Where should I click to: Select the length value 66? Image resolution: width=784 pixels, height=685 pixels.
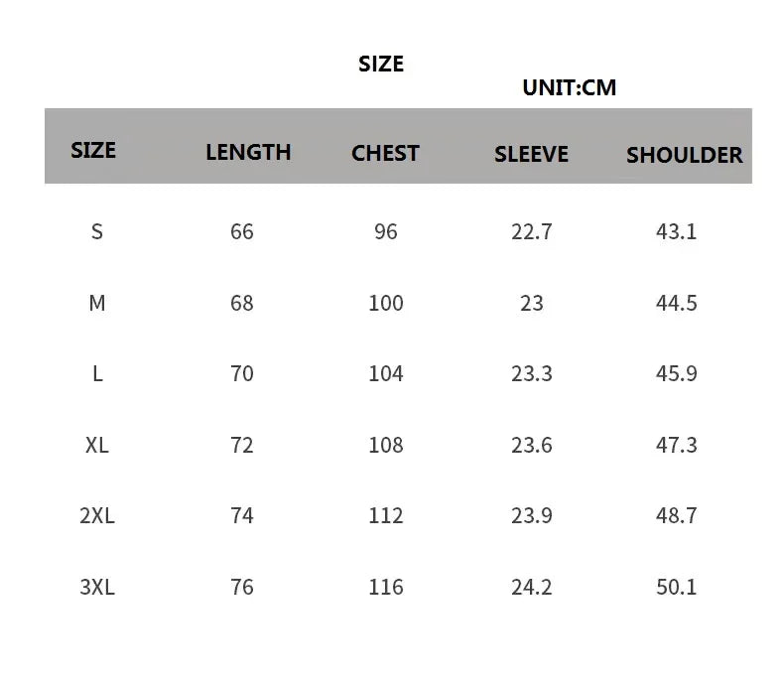[241, 231]
